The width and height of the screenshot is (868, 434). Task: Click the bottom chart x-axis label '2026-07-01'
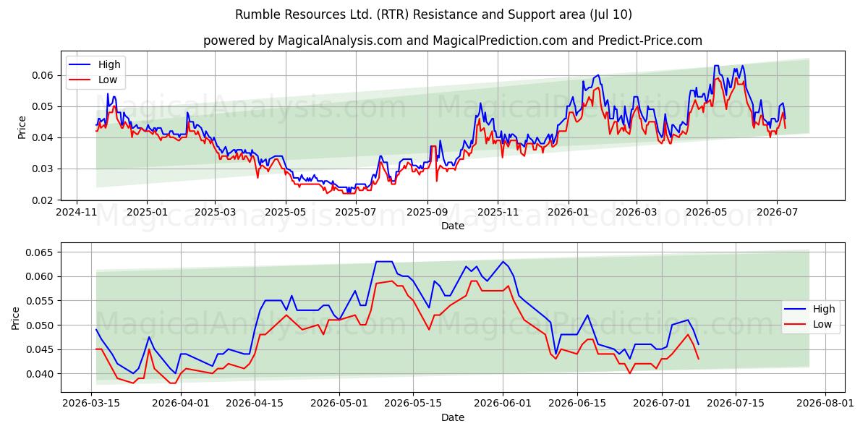[x=661, y=405]
